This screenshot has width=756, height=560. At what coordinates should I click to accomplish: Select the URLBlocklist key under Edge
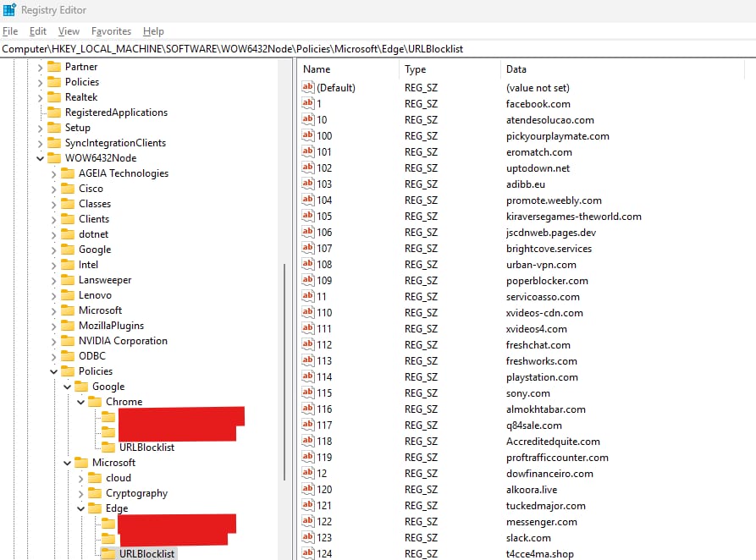click(146, 554)
